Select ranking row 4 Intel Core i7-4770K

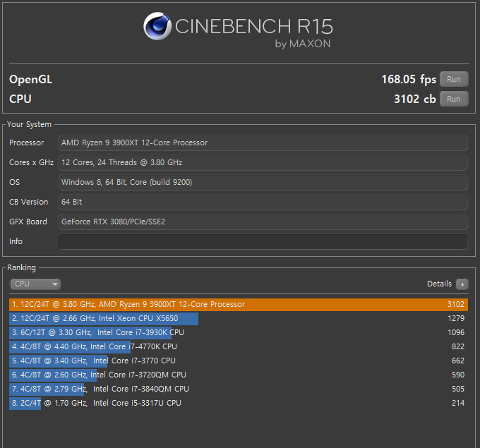[239, 346]
